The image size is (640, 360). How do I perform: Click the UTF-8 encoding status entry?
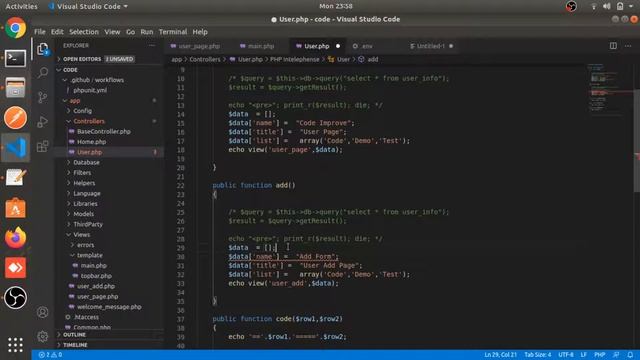click(566, 355)
